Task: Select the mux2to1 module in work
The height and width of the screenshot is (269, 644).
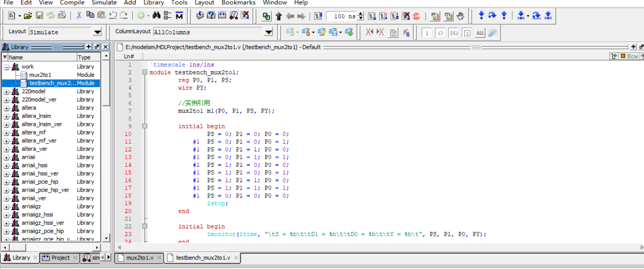Action: pos(40,75)
